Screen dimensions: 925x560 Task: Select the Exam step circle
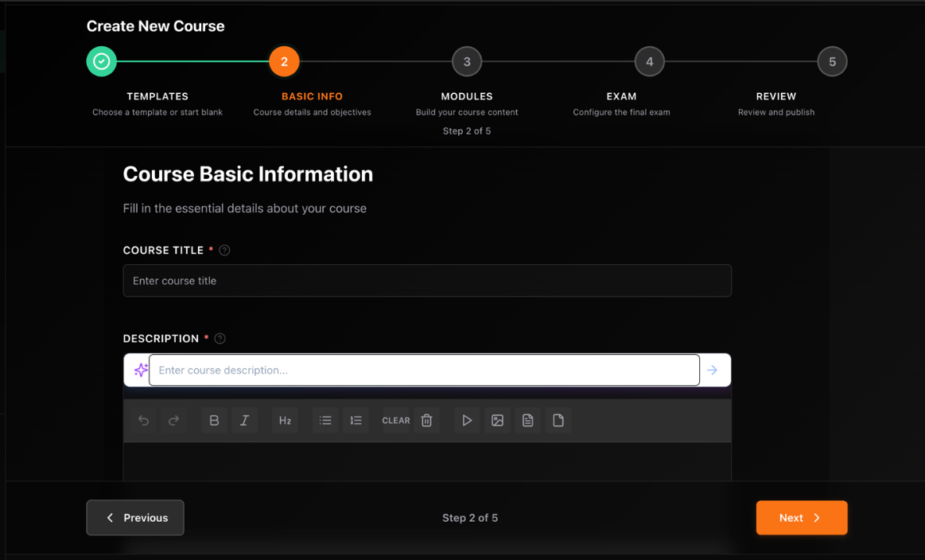tap(649, 60)
